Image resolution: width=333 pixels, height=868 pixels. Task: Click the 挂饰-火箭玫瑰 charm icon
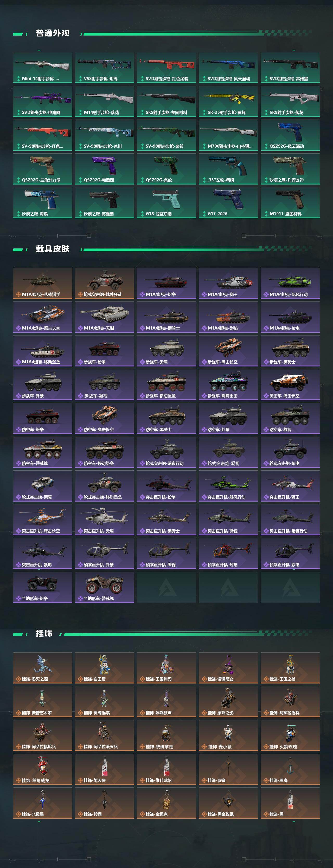click(290, 735)
